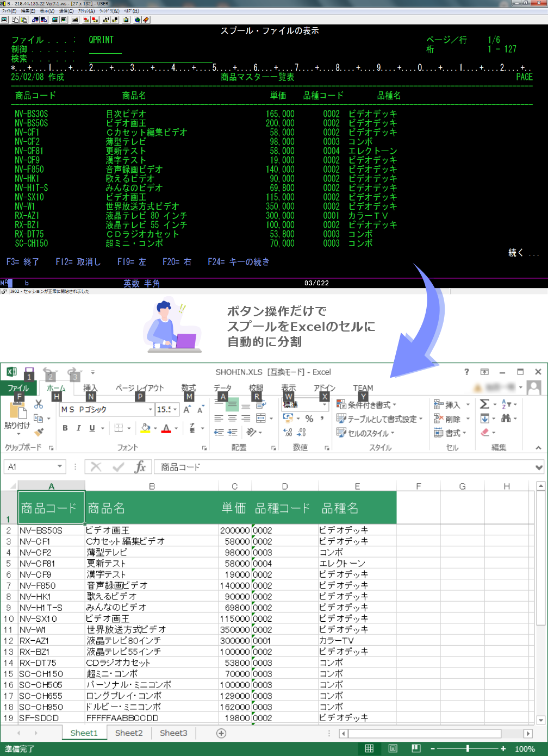The height and width of the screenshot is (756, 548).
Task: Collapse the ribbon with the arrow
Action: 538,448
